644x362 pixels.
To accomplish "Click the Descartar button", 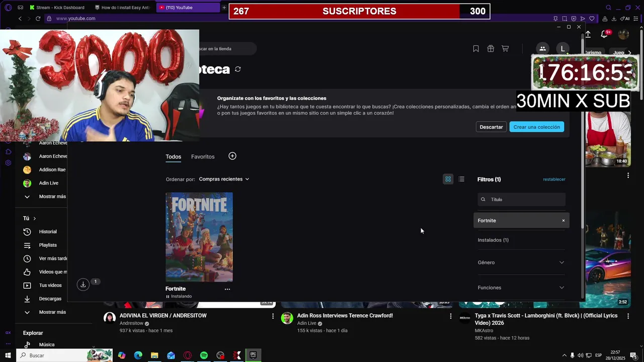I will click(x=491, y=127).
